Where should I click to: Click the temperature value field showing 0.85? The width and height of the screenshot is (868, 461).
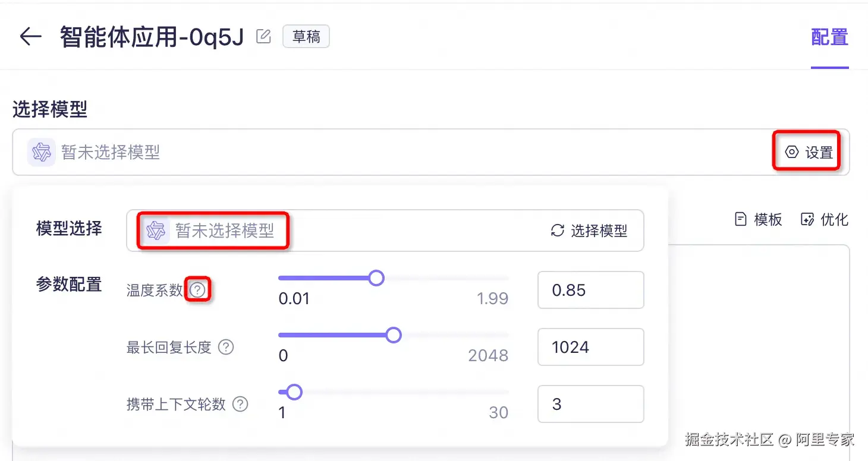coord(591,290)
